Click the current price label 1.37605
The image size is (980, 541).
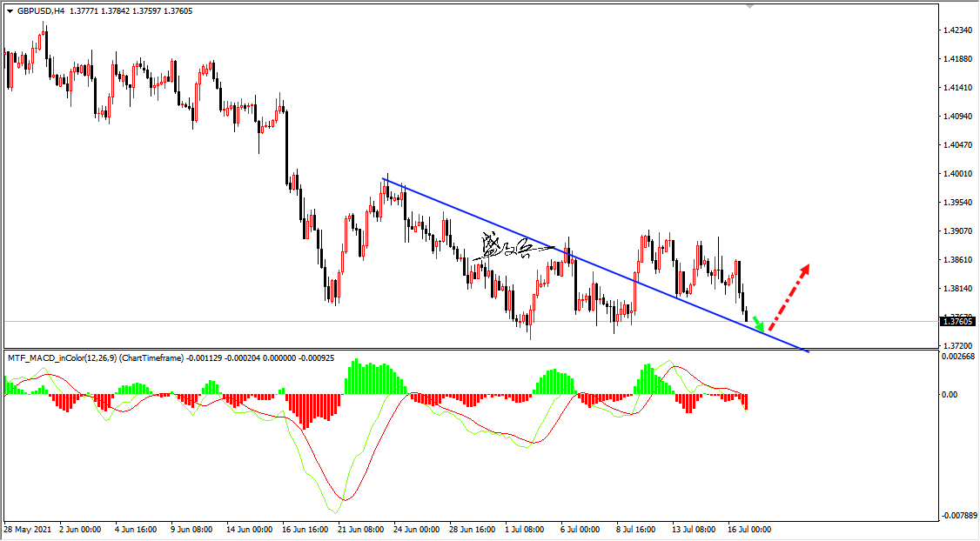click(957, 321)
